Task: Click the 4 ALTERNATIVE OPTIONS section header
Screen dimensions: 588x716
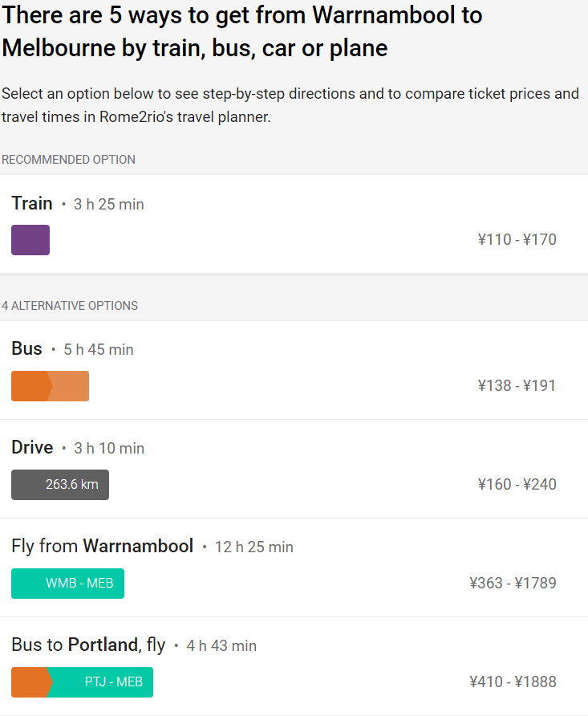Action: click(x=70, y=306)
